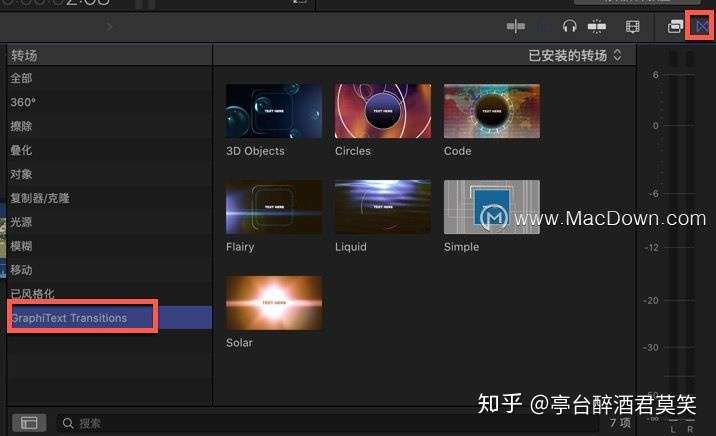The width and height of the screenshot is (716, 436).
Task: Toggle timeline snapping
Action: tap(596, 26)
